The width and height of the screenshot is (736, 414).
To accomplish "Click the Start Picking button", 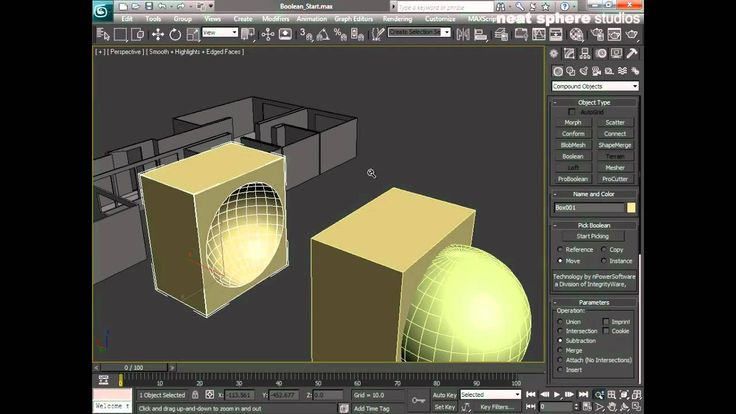I will (x=593, y=237).
